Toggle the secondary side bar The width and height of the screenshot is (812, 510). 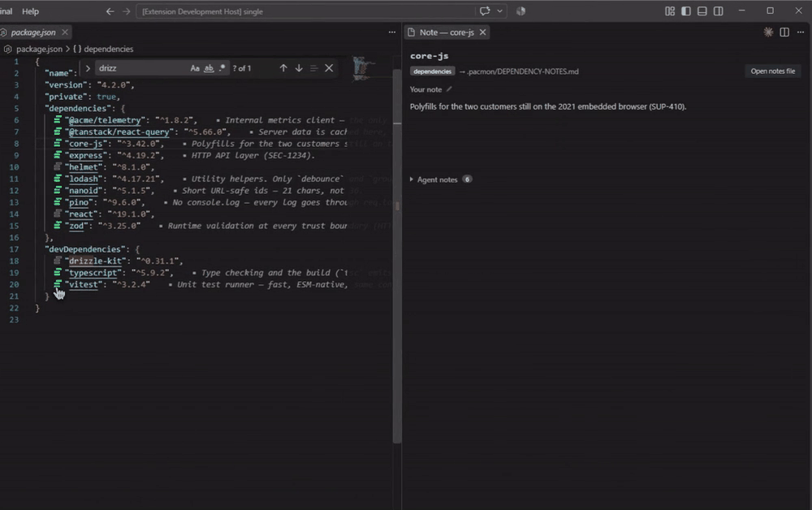[x=719, y=11]
